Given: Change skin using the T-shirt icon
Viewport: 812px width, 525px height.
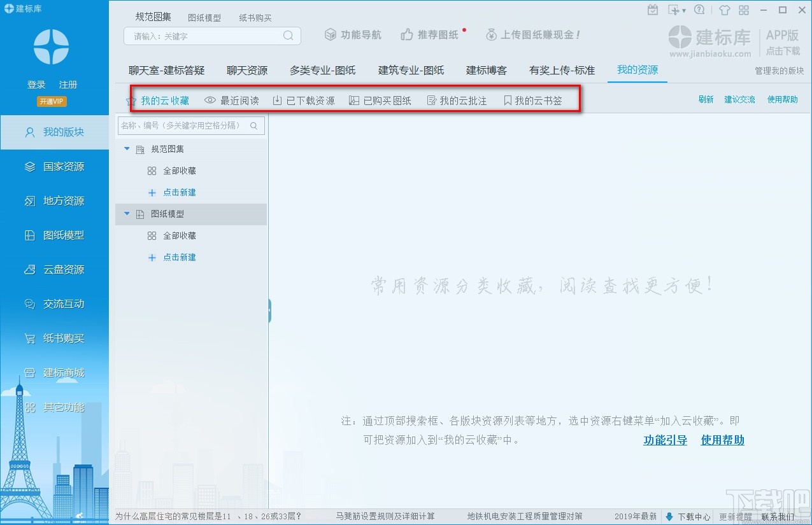Looking at the screenshot, I should (725, 10).
